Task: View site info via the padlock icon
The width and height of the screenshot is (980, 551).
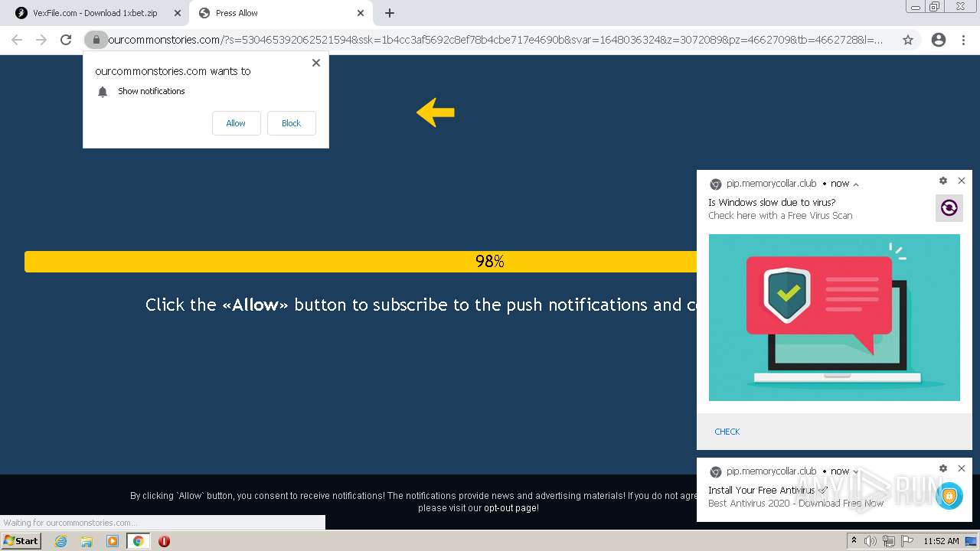Action: pos(96,40)
